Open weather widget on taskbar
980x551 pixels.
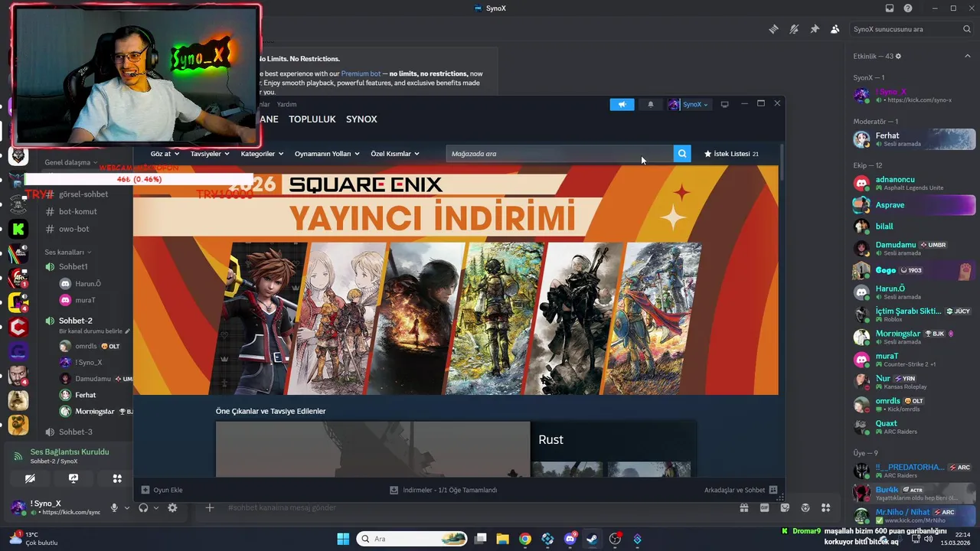point(33,539)
